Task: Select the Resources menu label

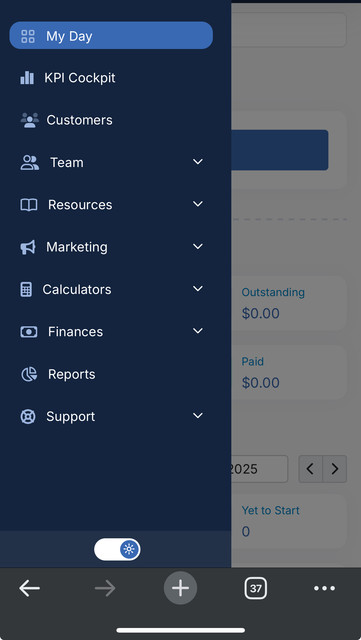Action: (x=80, y=204)
